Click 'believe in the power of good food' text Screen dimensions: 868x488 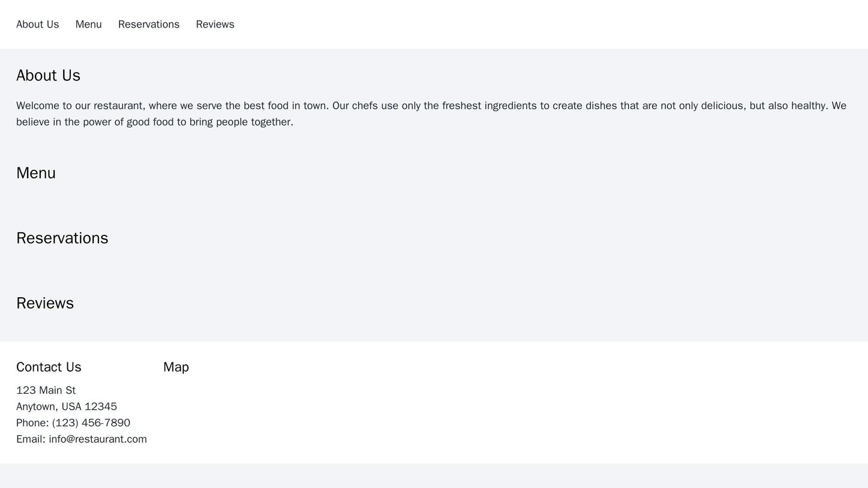point(154,122)
